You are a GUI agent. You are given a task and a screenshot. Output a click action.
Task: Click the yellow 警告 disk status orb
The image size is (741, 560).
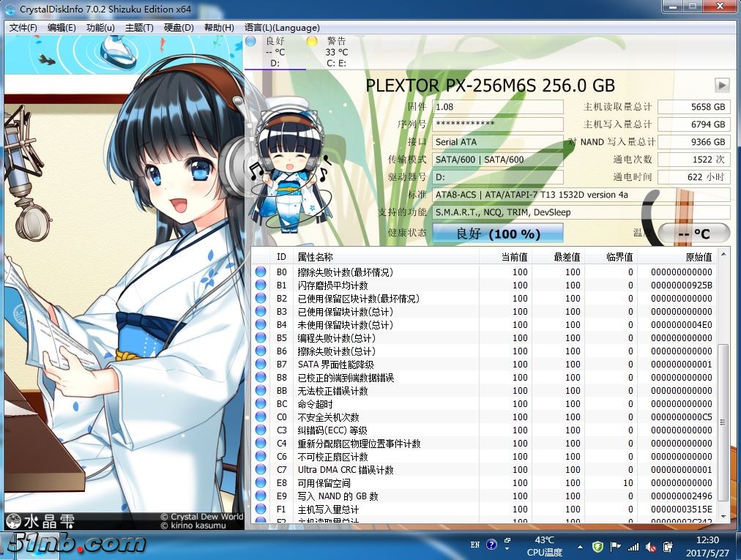tap(311, 42)
